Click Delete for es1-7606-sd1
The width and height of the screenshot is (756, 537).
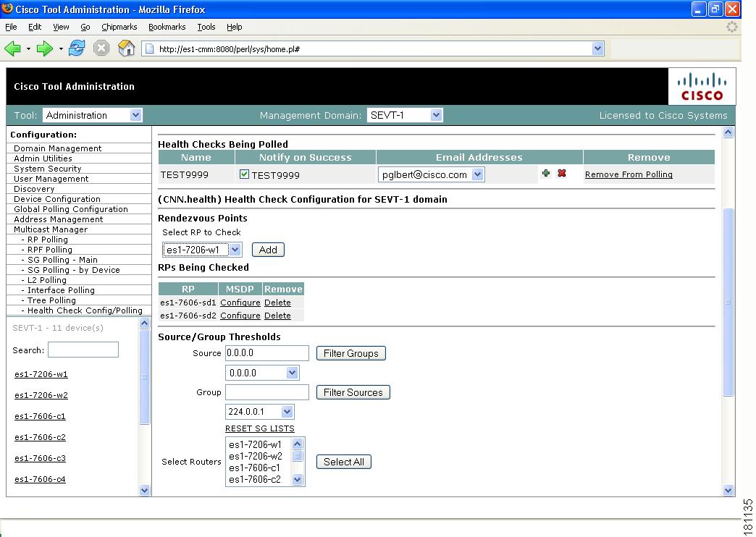point(278,303)
